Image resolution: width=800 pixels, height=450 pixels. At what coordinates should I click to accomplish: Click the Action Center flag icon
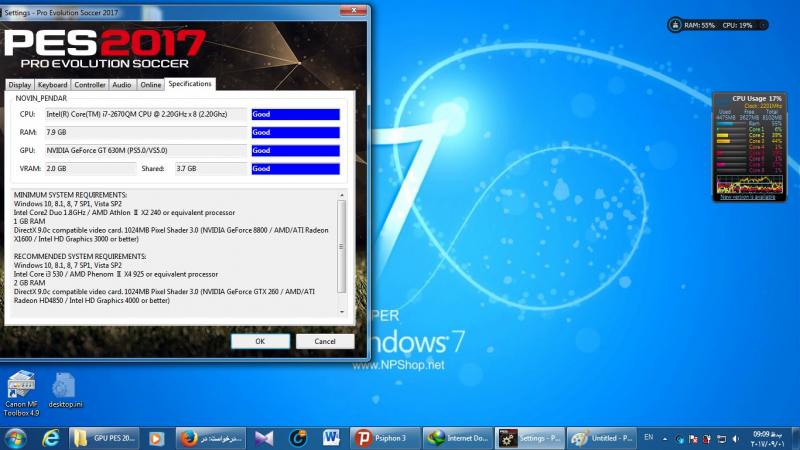click(x=693, y=439)
